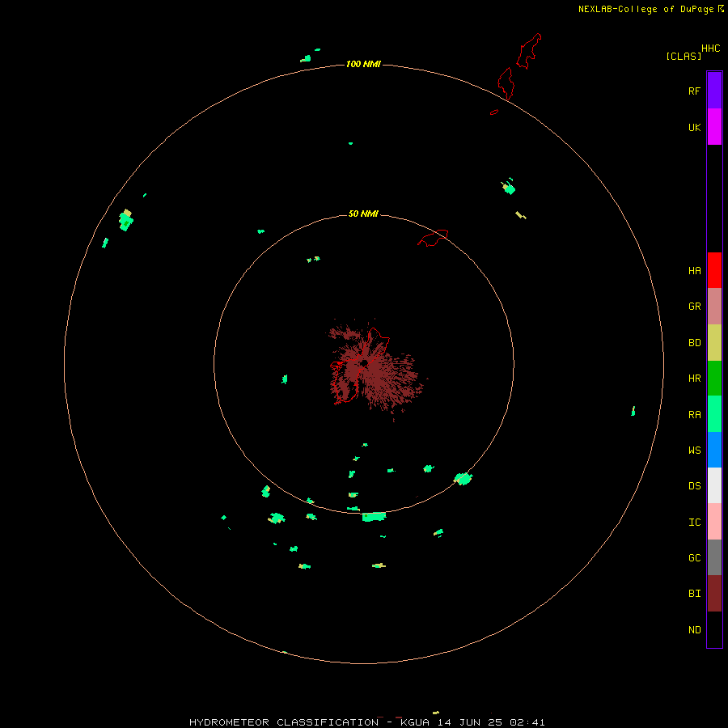Click the [CLAS] units label
The image size is (728, 728).
point(684,56)
